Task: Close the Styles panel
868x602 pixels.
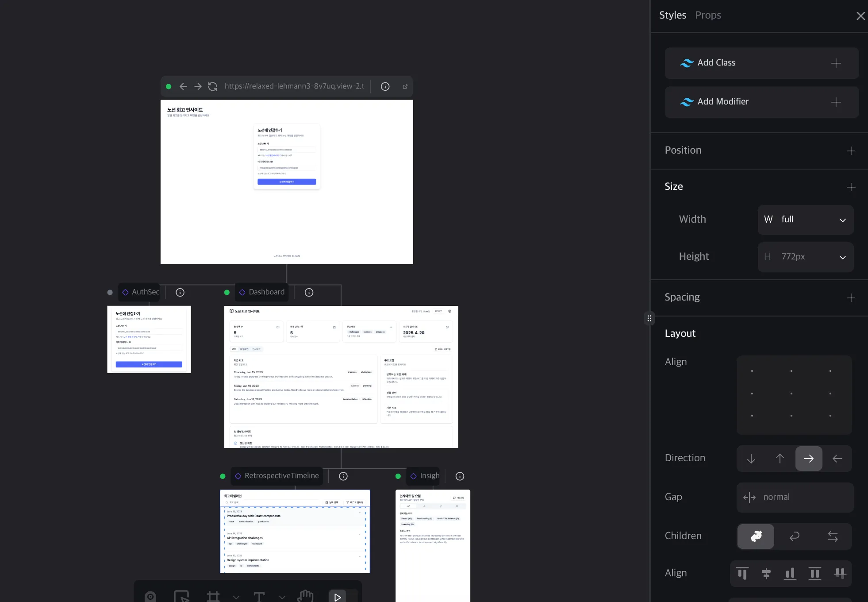Action: 860,16
